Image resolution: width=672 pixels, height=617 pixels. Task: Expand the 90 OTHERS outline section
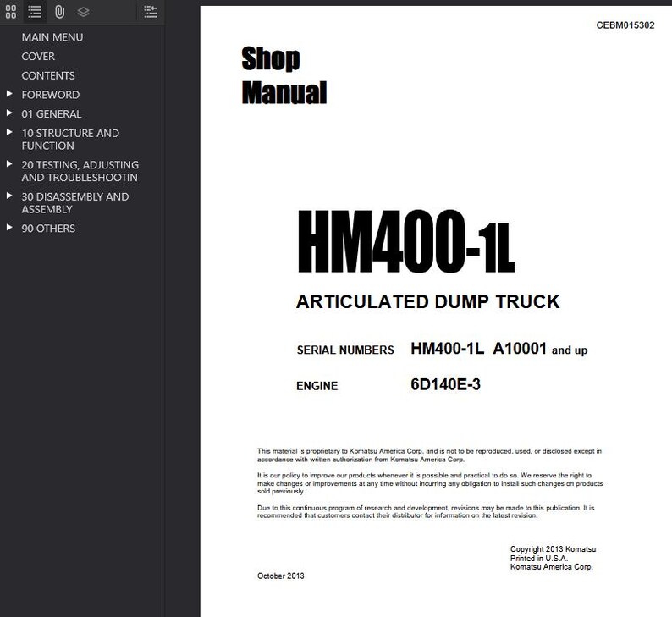pos(9,227)
